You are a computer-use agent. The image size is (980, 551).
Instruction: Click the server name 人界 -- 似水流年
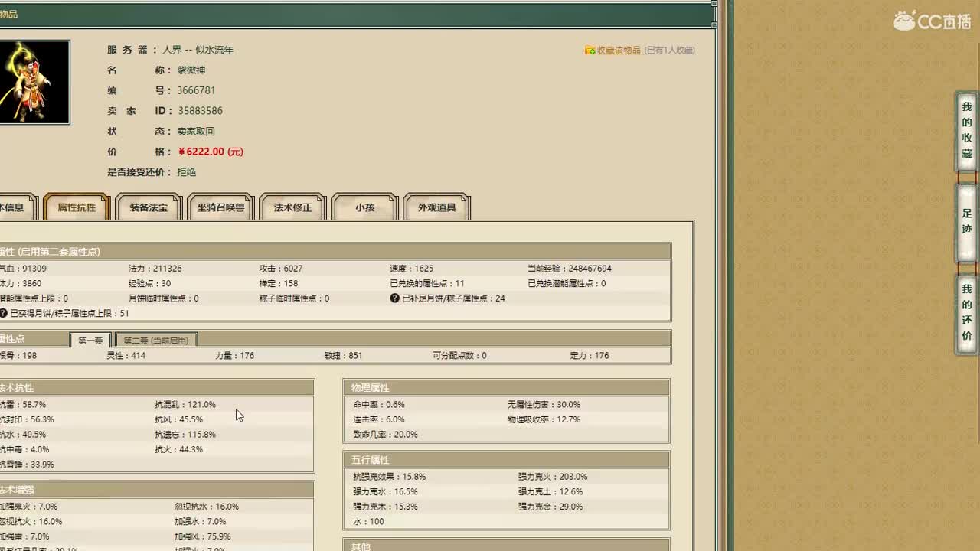click(198, 50)
